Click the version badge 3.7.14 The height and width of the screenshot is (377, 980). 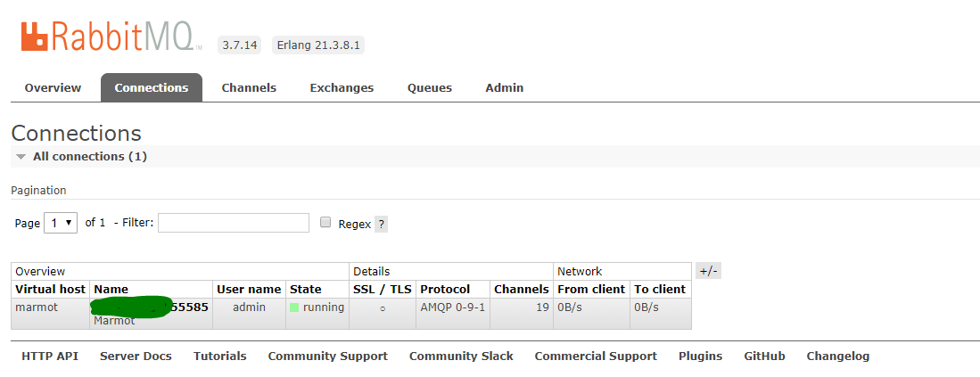click(x=239, y=45)
